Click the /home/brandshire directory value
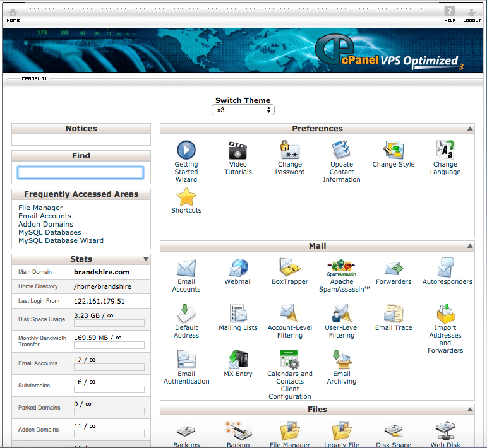Screen dimensions: 487x448 point(102,286)
